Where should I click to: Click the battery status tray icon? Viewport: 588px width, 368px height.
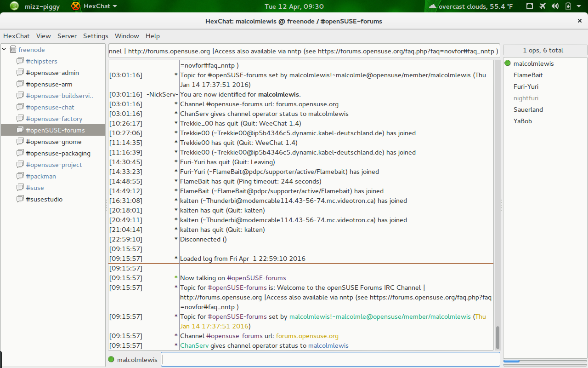(568, 6)
